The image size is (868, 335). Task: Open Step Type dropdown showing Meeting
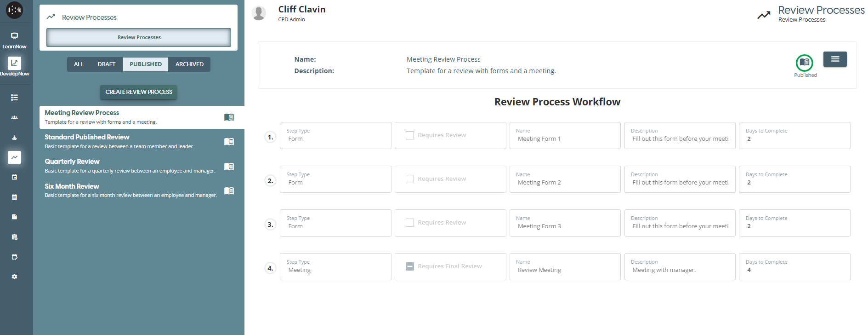point(335,266)
